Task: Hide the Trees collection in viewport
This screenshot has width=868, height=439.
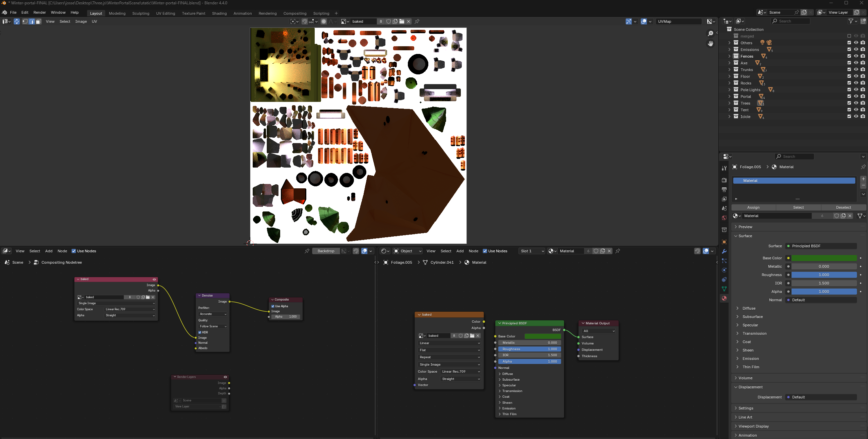Action: pyautogui.click(x=856, y=103)
